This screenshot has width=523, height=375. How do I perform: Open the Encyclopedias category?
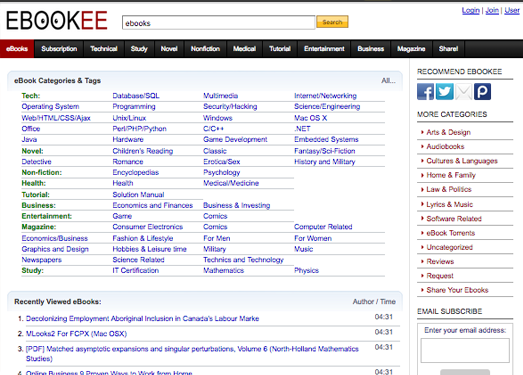pyautogui.click(x=135, y=172)
